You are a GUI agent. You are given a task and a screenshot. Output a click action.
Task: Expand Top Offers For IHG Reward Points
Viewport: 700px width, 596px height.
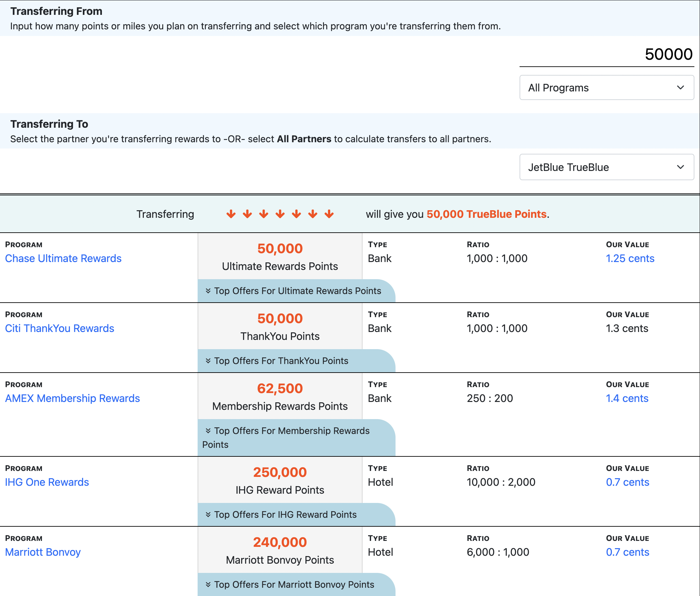point(296,514)
